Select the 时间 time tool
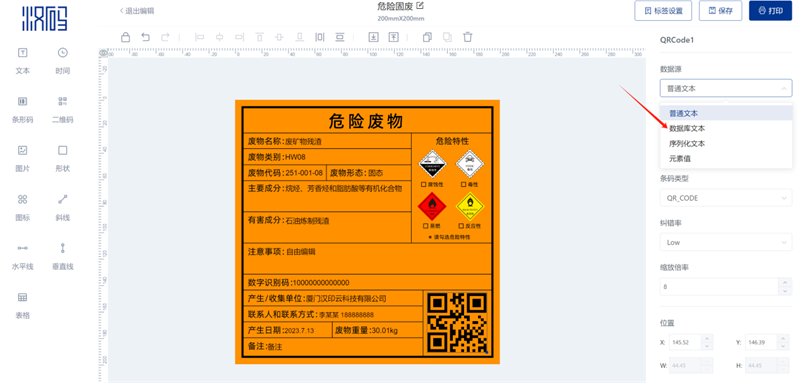The height and width of the screenshot is (383, 800). click(x=62, y=60)
